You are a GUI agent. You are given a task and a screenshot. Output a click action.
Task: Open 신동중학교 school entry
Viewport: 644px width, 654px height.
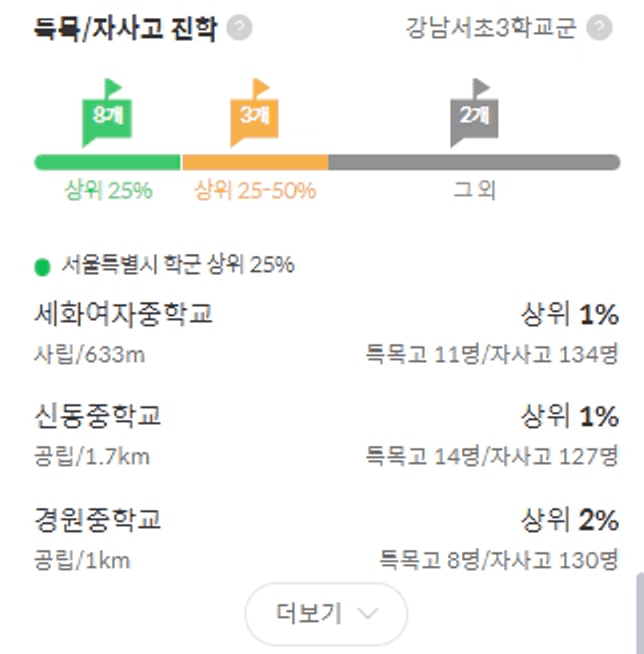coord(326,435)
